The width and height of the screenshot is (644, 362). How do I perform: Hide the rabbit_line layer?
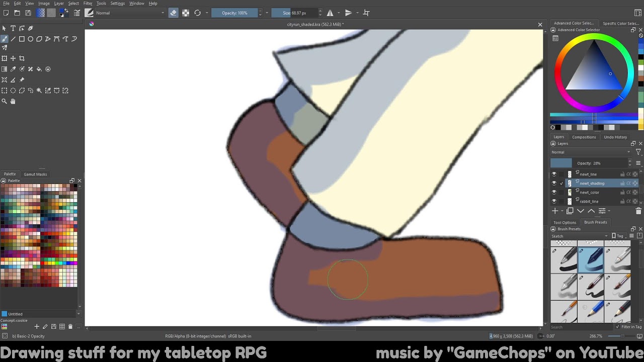pyautogui.click(x=554, y=201)
